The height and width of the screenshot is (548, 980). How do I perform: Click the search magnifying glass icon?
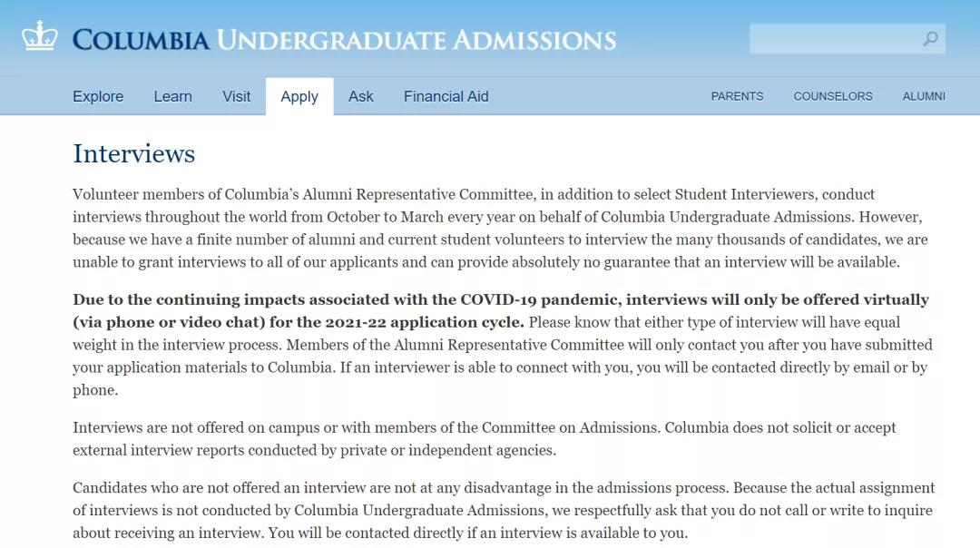coord(930,39)
